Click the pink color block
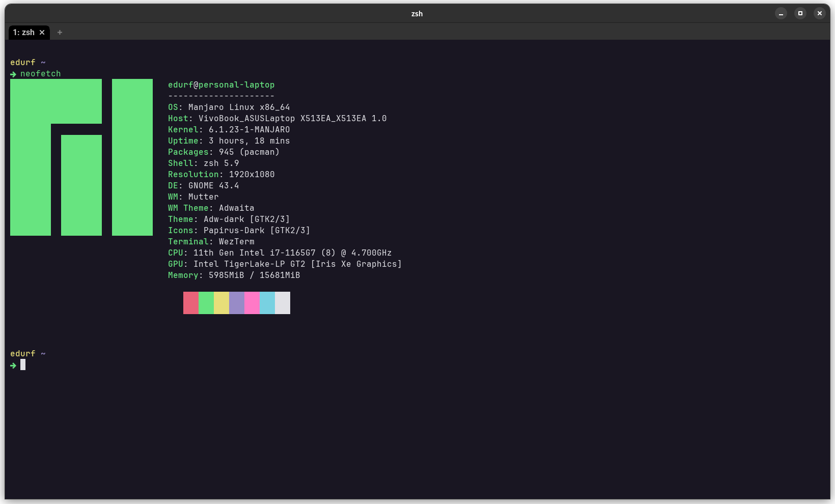Screen dimensions: 835x504 252,303
